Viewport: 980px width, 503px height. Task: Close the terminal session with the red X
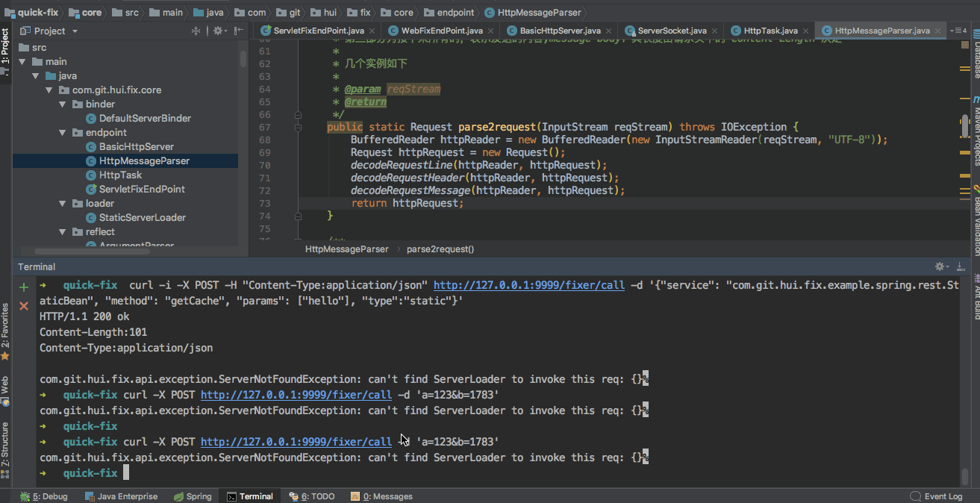click(x=24, y=305)
